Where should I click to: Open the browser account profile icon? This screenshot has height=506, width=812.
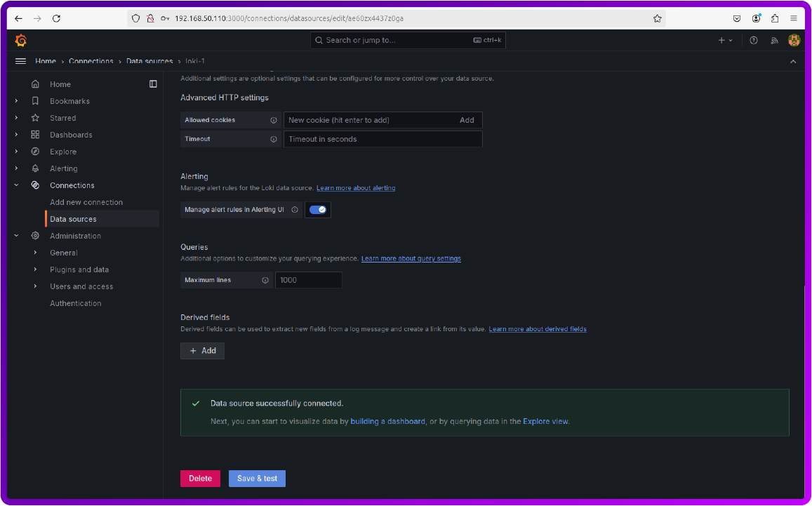(x=757, y=19)
